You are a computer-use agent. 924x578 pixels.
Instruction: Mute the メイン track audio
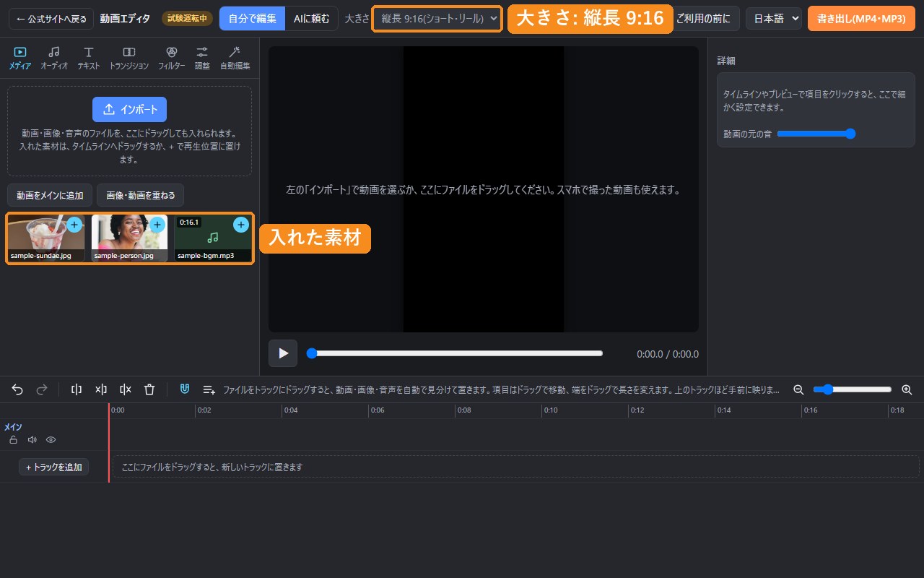point(32,439)
